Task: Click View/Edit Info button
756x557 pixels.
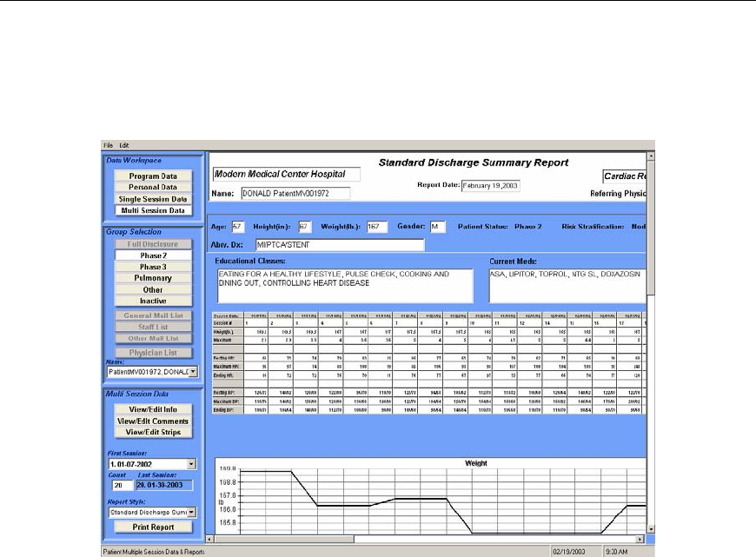Action: point(153,409)
